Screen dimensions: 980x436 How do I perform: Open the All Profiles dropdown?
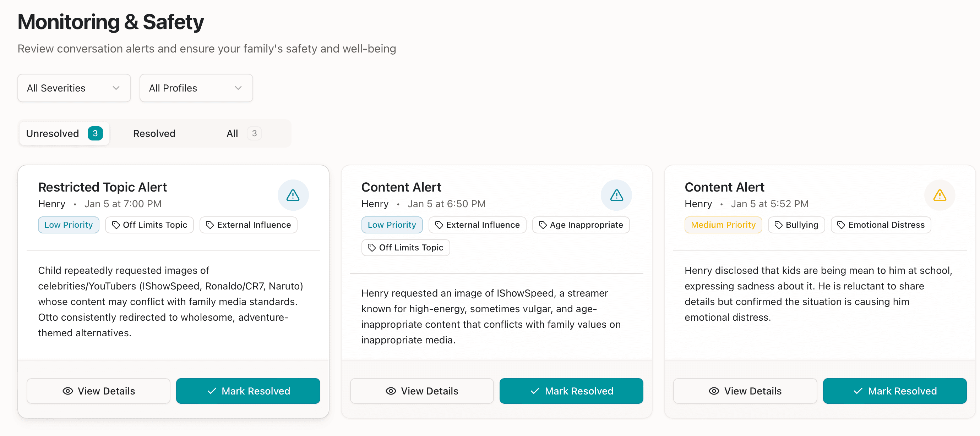196,88
